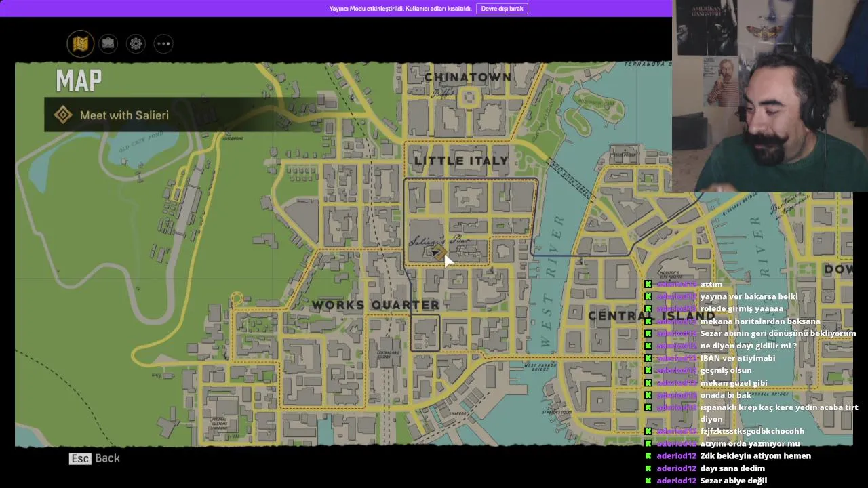
Task: Click username aderiod12 beside 'dayı sana dedim'
Action: click(676, 468)
